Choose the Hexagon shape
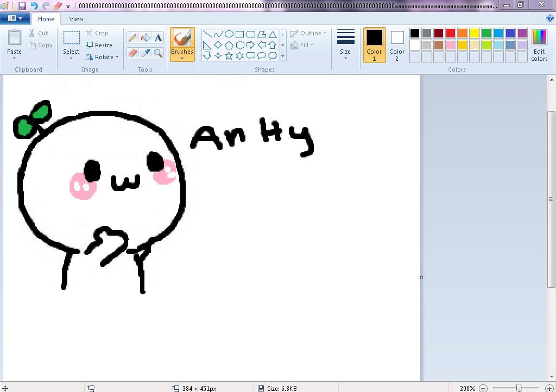556x392 pixels. [x=239, y=45]
